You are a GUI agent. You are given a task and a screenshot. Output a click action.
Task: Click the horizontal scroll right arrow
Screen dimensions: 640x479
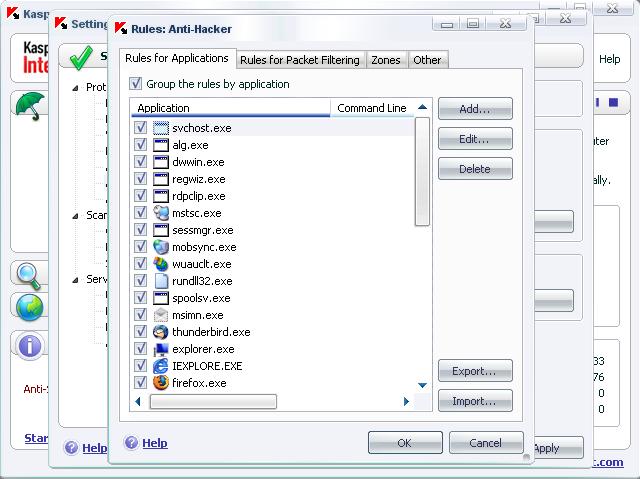tap(406, 401)
